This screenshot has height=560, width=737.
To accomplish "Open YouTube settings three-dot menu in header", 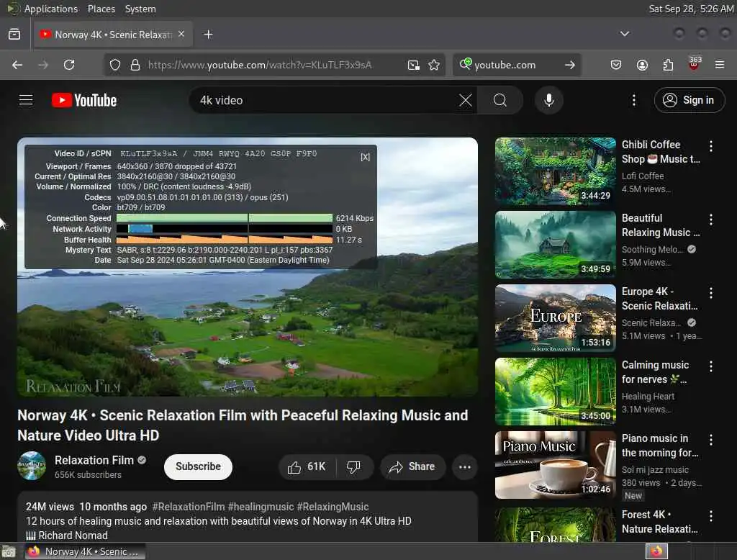I will [x=634, y=100].
